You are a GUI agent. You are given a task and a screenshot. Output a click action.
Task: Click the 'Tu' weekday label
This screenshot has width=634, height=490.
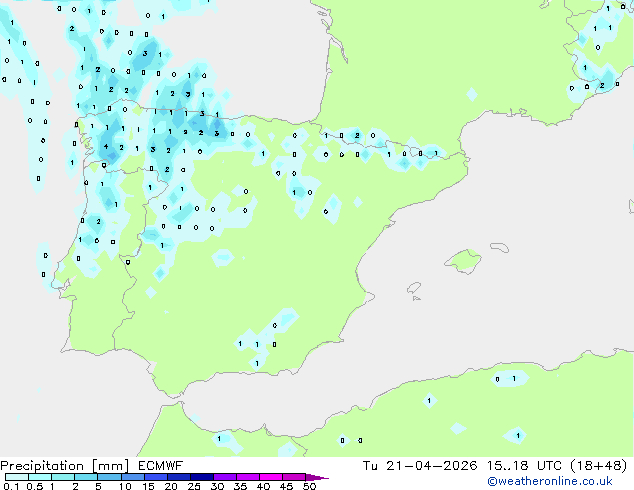(x=370, y=466)
